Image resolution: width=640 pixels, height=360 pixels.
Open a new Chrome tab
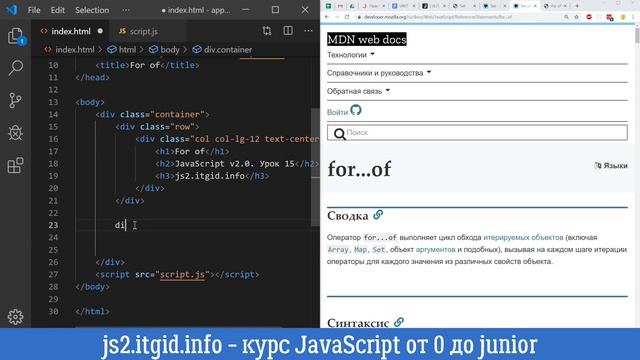coord(577,6)
